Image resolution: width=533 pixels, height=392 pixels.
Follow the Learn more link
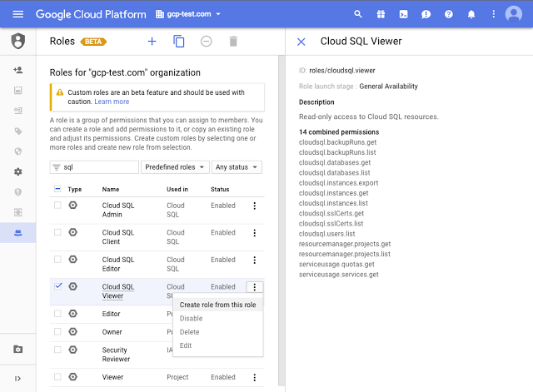click(112, 102)
